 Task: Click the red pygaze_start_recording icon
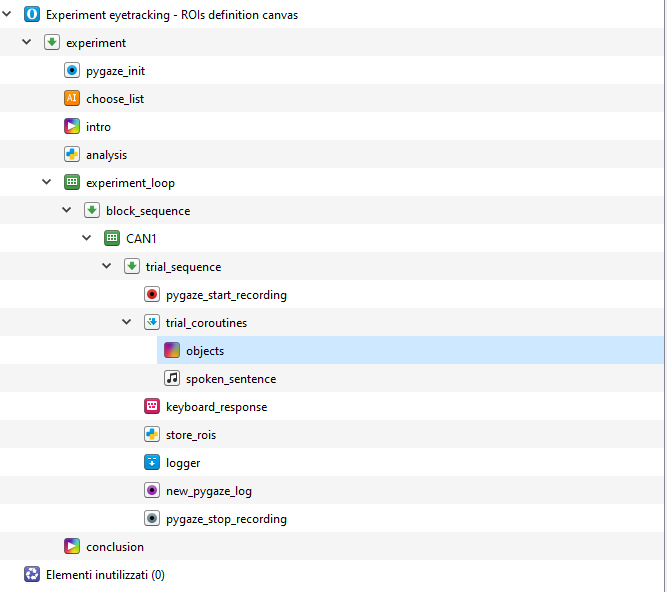tap(152, 295)
